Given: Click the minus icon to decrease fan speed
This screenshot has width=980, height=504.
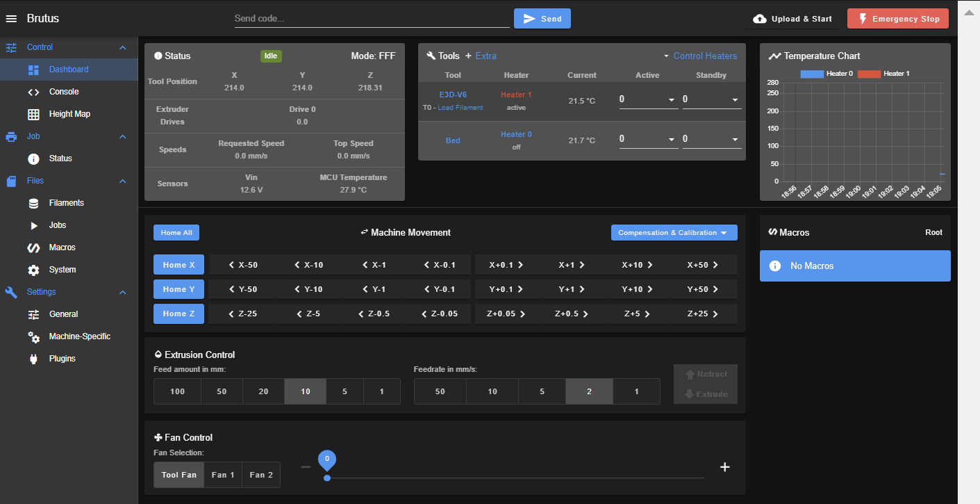Looking at the screenshot, I should [306, 467].
